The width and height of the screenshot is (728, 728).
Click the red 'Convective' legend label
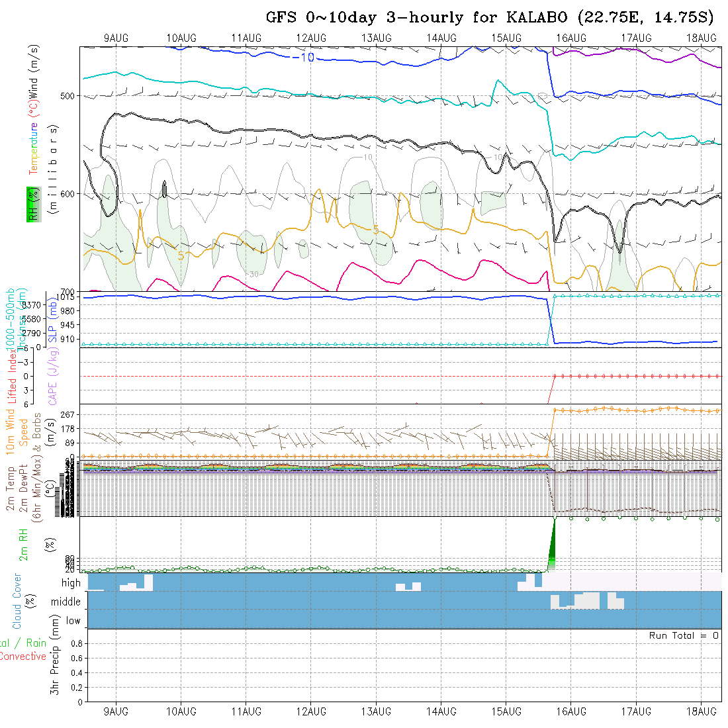[23, 657]
